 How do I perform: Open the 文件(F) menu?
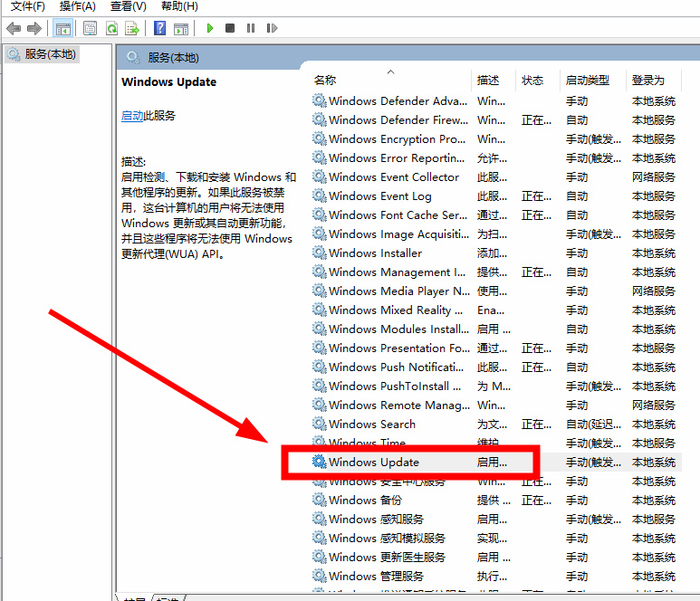point(28,6)
